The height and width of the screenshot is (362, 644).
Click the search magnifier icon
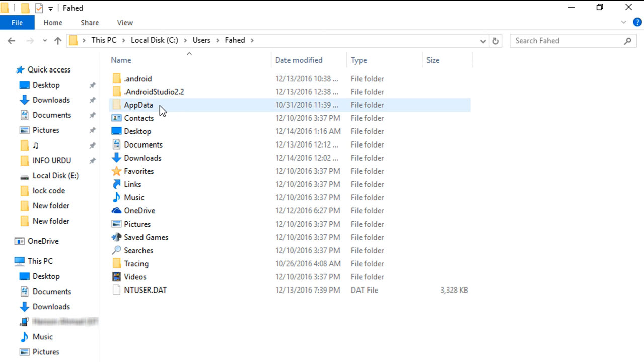point(627,41)
